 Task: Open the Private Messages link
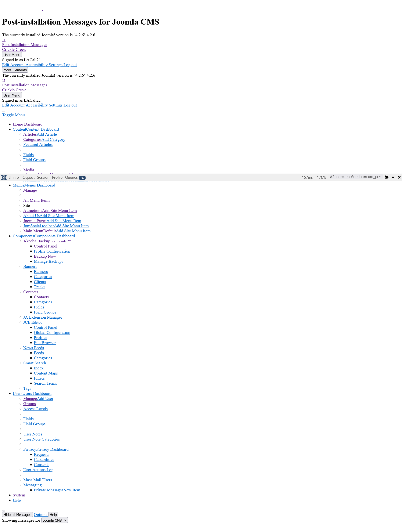point(49,490)
